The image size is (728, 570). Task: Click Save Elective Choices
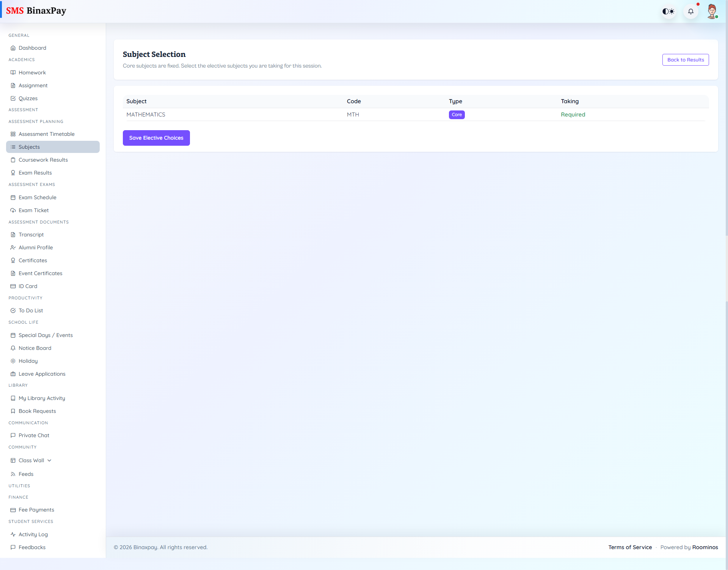[156, 137]
